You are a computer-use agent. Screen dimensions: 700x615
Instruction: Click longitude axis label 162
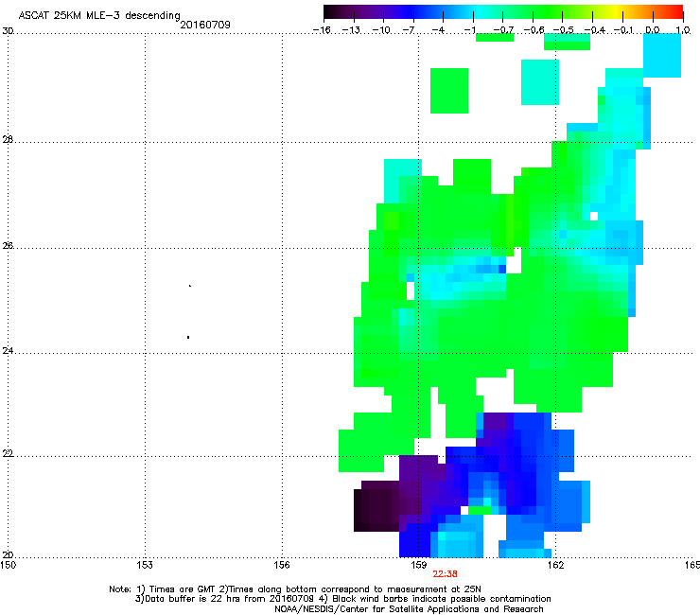click(555, 565)
